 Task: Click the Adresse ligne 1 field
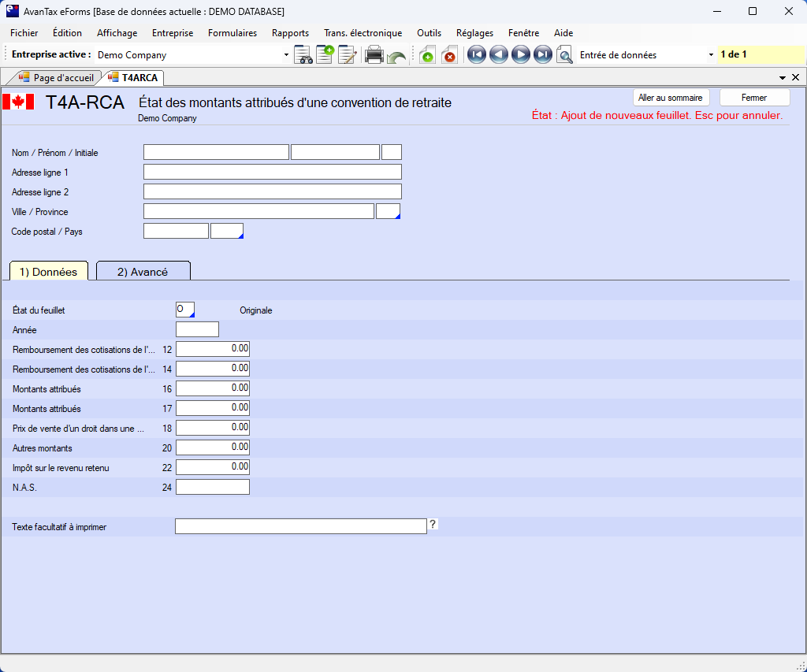pos(272,172)
